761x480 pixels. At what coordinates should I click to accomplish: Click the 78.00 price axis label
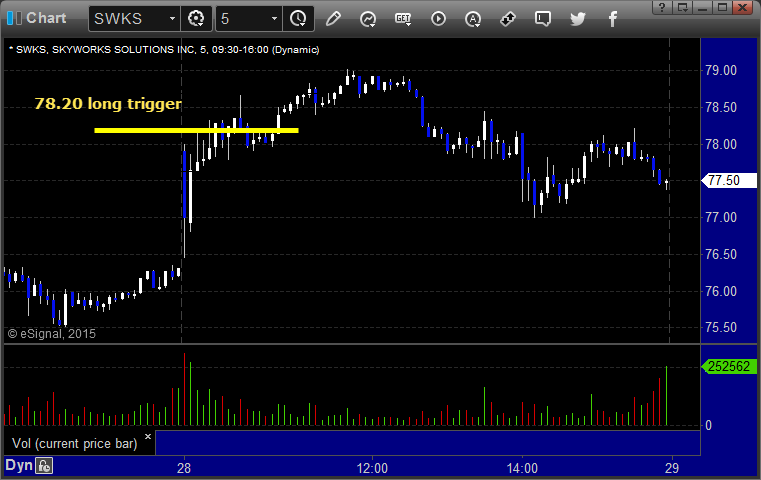(x=721, y=144)
